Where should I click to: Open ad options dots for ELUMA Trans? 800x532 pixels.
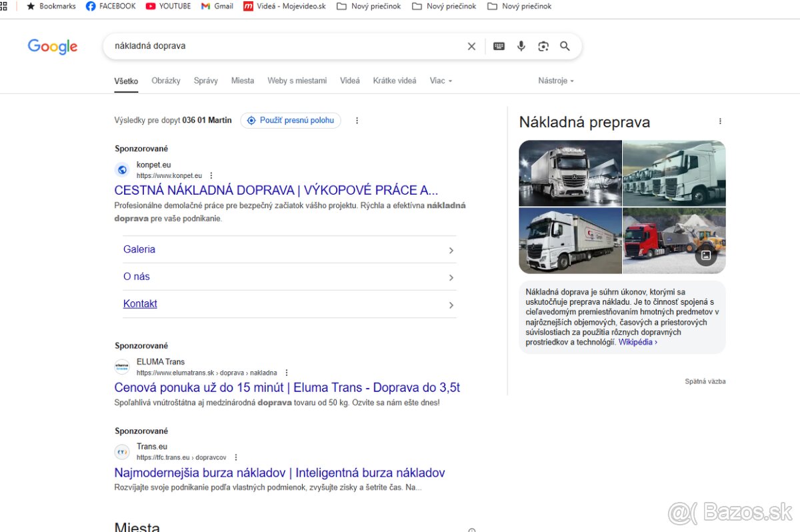tap(287, 373)
